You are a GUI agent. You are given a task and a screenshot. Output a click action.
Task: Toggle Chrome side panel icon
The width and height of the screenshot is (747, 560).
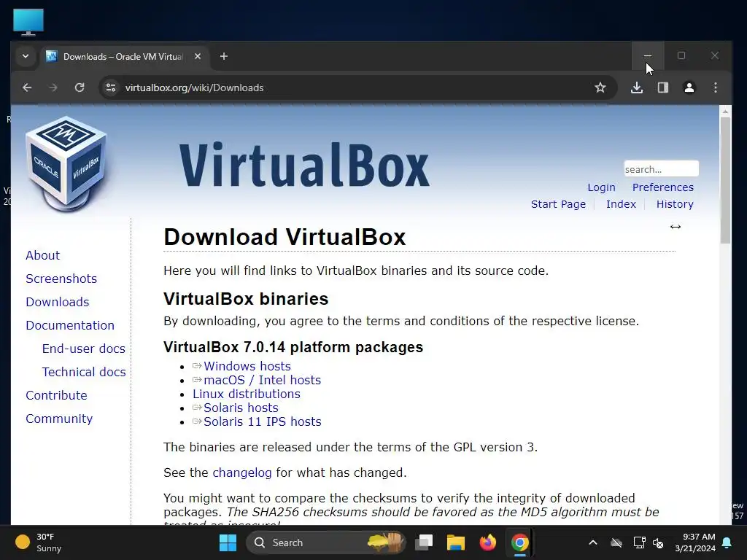663,87
